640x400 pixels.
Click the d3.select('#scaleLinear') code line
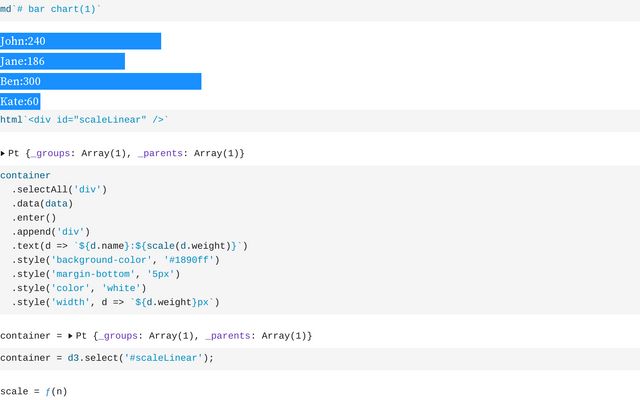click(x=107, y=358)
